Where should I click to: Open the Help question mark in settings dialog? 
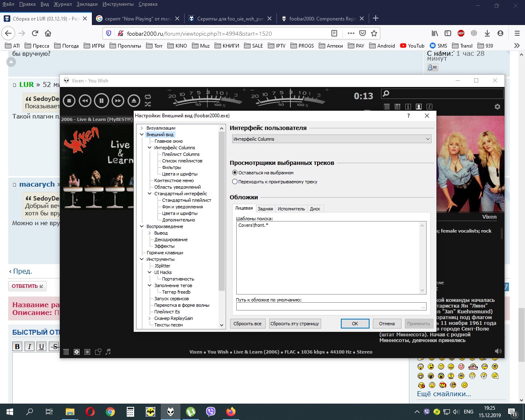coord(409,116)
